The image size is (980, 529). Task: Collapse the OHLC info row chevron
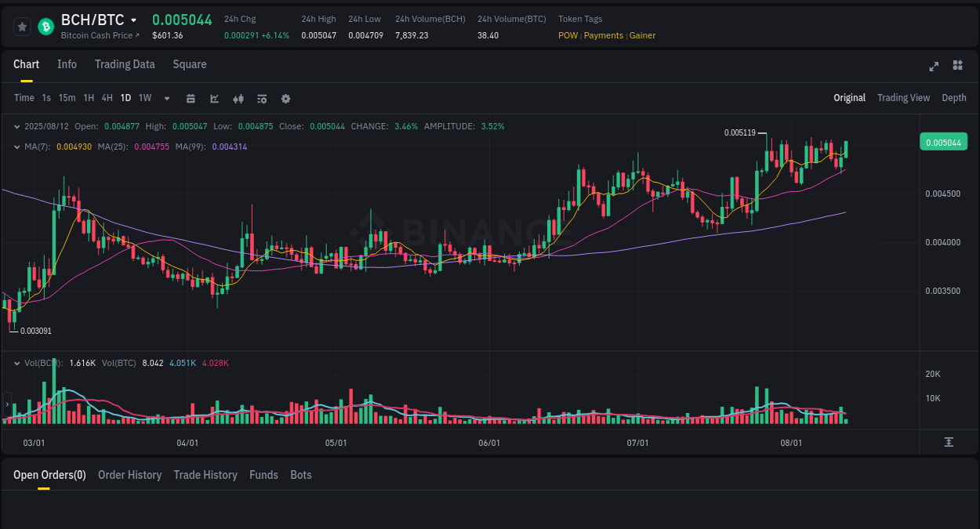tap(17, 126)
